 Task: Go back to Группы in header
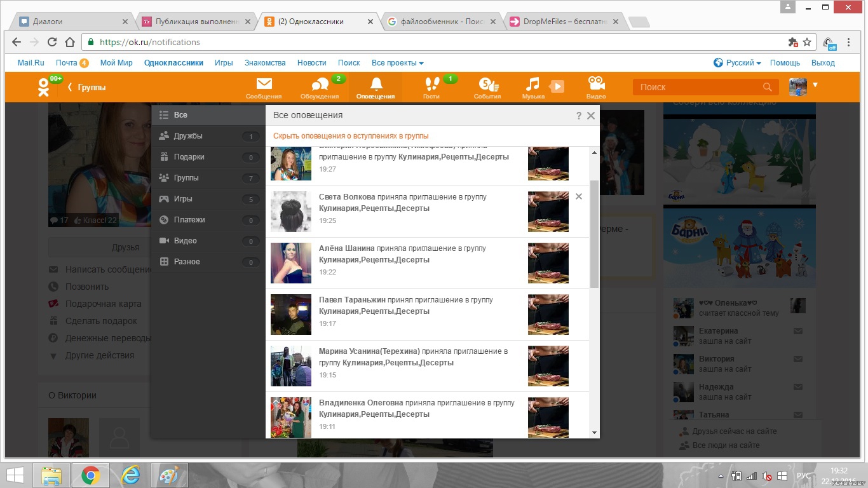click(87, 88)
